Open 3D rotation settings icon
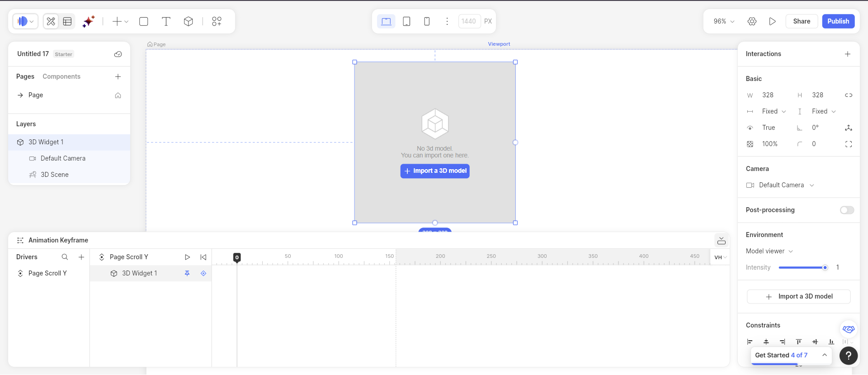The width and height of the screenshot is (868, 375). (849, 128)
